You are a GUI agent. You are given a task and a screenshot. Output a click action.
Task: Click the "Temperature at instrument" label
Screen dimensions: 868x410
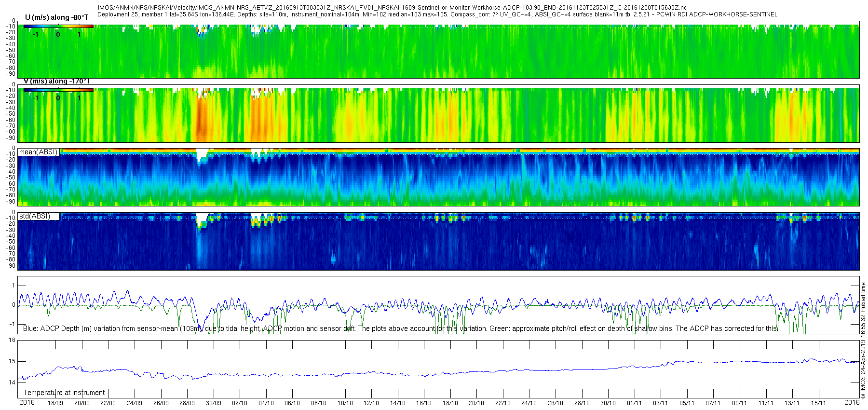pyautogui.click(x=64, y=393)
